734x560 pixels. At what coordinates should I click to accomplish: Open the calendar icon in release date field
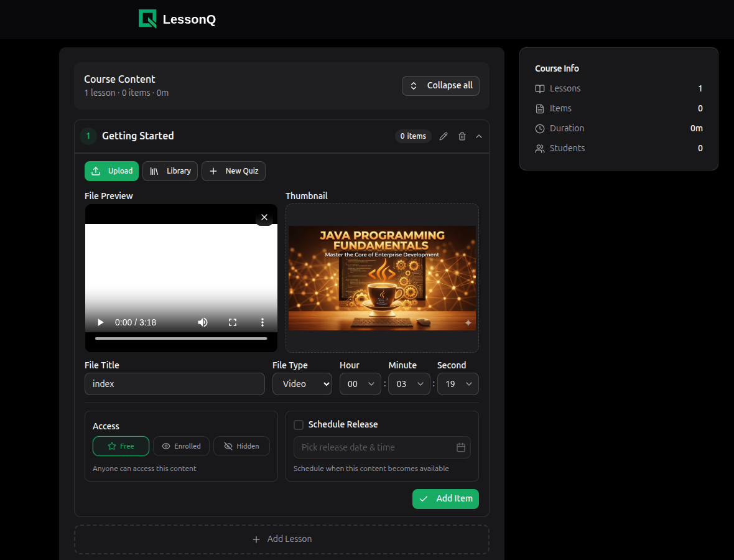(461, 447)
